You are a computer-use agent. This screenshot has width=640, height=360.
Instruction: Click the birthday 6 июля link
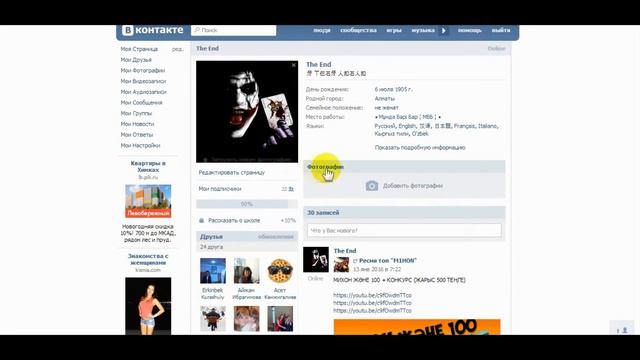click(x=385, y=89)
